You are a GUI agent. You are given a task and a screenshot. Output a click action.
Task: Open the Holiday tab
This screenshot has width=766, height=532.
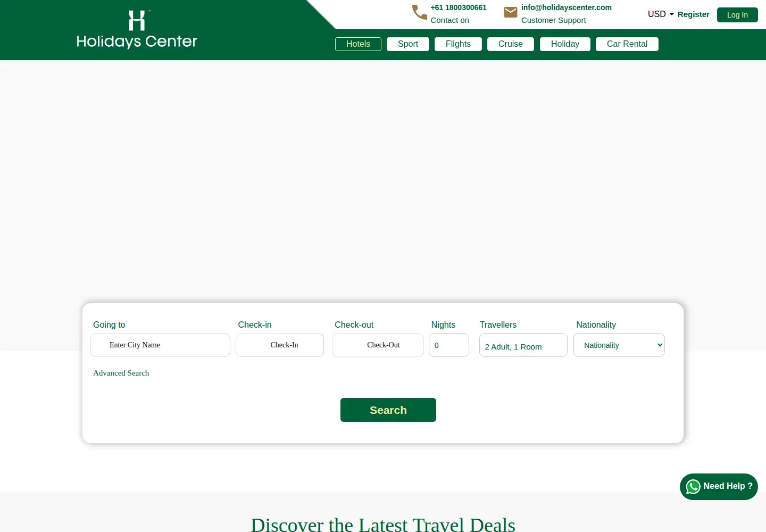coord(565,44)
